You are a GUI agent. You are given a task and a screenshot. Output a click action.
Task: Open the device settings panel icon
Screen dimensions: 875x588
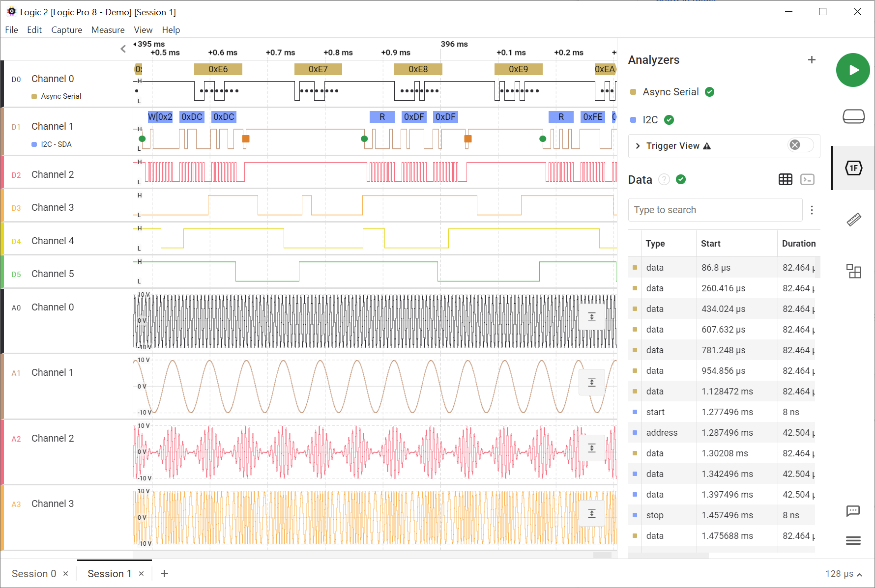point(853,116)
